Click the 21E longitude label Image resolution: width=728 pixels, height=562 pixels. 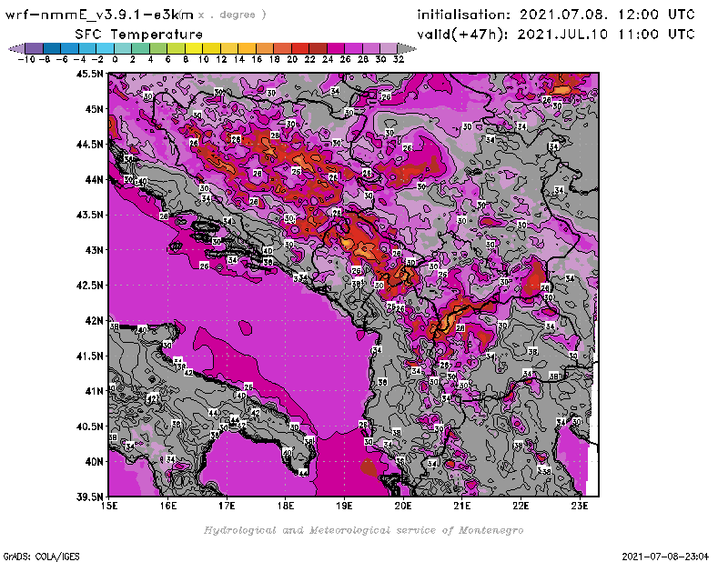click(462, 506)
